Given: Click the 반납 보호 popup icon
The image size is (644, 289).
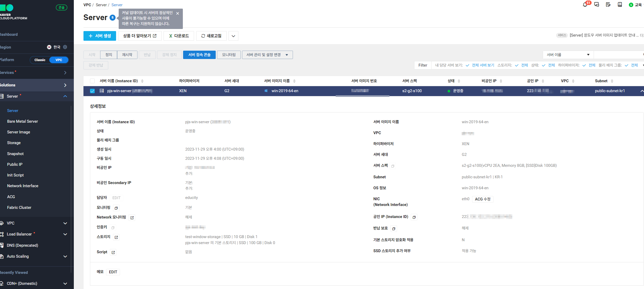Looking at the screenshot, I should coord(394,229).
